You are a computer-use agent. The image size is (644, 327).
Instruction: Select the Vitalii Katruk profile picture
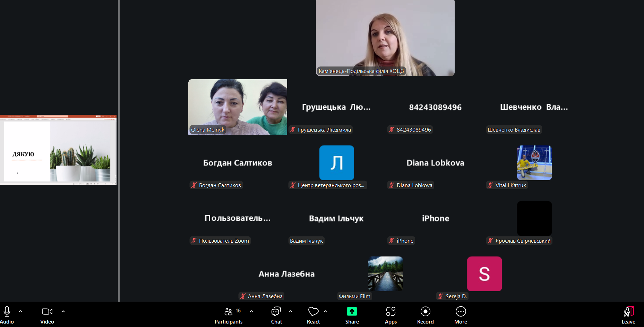point(534,163)
